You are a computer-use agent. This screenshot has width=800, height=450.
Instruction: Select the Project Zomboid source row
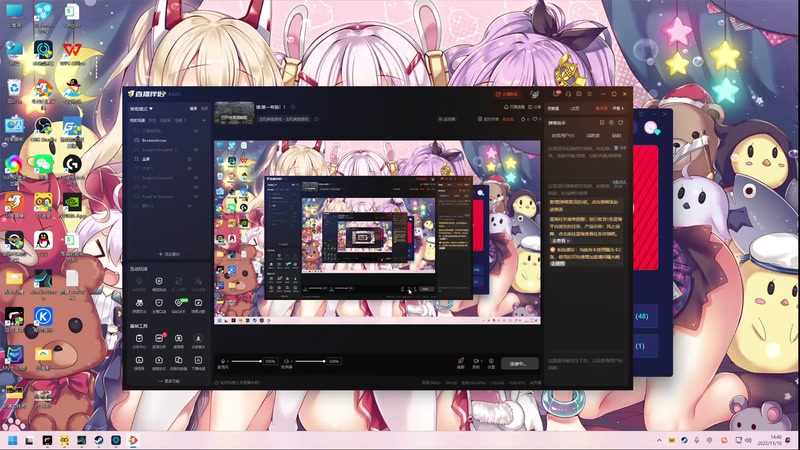coord(168,178)
